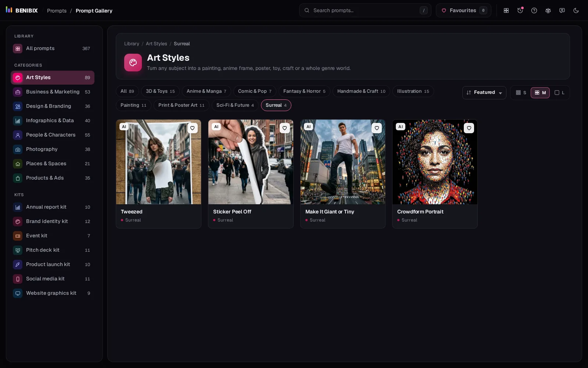
Task: Filter by 3D & Toys
Action: pyautogui.click(x=160, y=91)
